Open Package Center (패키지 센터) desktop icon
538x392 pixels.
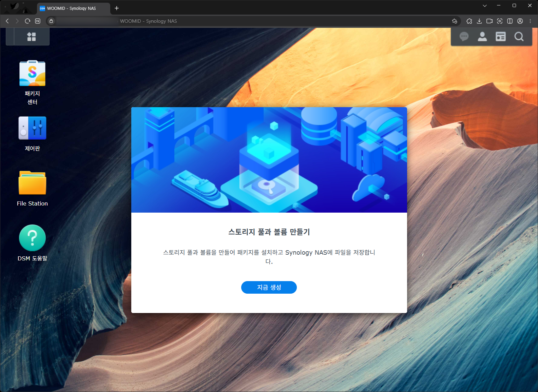pyautogui.click(x=32, y=83)
